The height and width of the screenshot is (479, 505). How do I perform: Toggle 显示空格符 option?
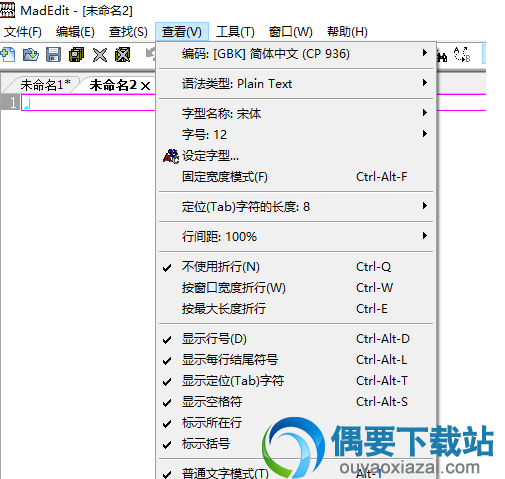(x=296, y=402)
